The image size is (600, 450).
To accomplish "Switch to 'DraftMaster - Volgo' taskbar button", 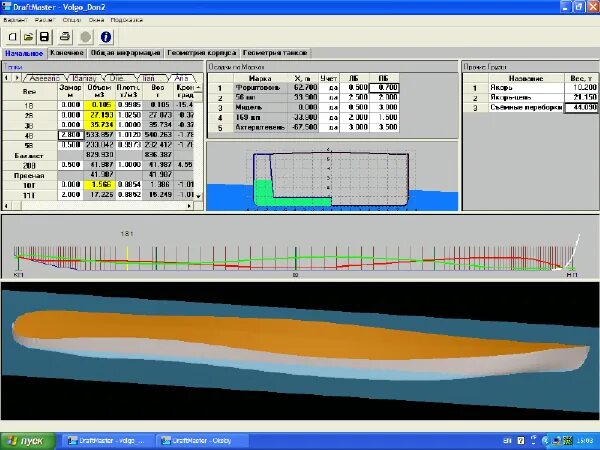I will [106, 441].
